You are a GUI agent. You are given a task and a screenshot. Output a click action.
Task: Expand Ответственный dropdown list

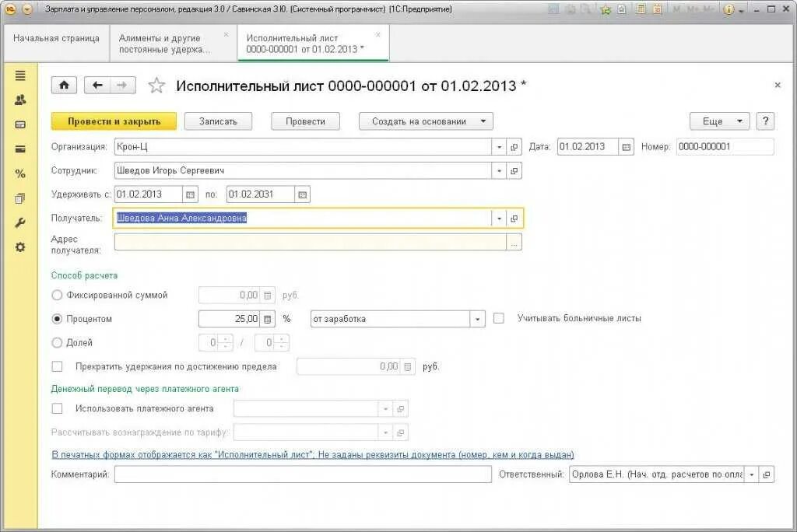tap(751, 474)
